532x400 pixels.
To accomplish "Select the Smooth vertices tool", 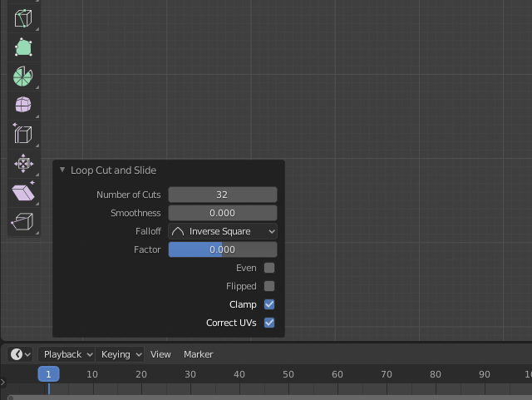I will (23, 105).
